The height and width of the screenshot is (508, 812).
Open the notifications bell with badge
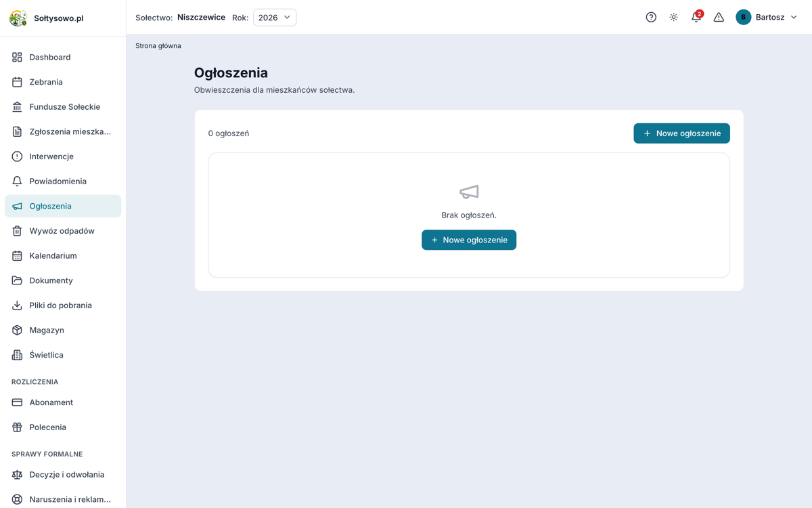point(696,17)
